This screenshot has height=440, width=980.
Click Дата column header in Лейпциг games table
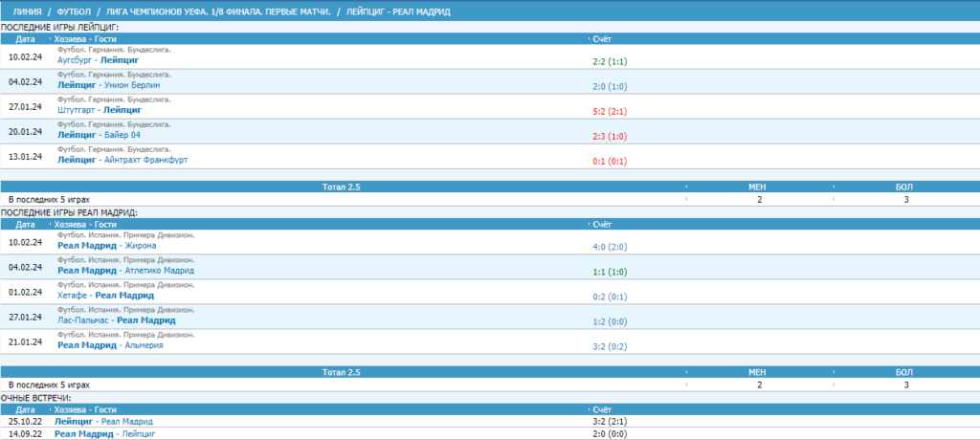point(26,39)
